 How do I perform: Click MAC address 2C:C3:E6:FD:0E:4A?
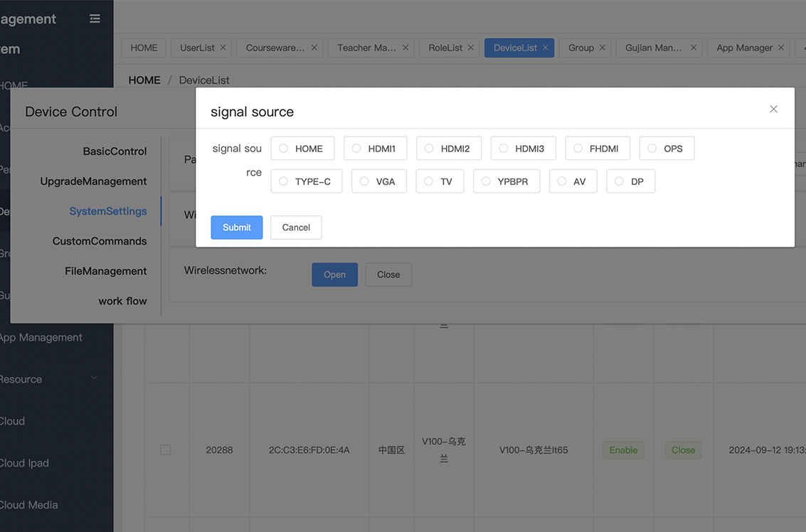tap(309, 449)
